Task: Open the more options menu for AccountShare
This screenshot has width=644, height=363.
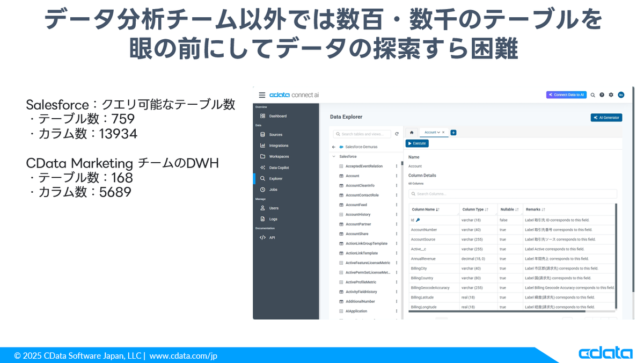Action: (x=397, y=234)
